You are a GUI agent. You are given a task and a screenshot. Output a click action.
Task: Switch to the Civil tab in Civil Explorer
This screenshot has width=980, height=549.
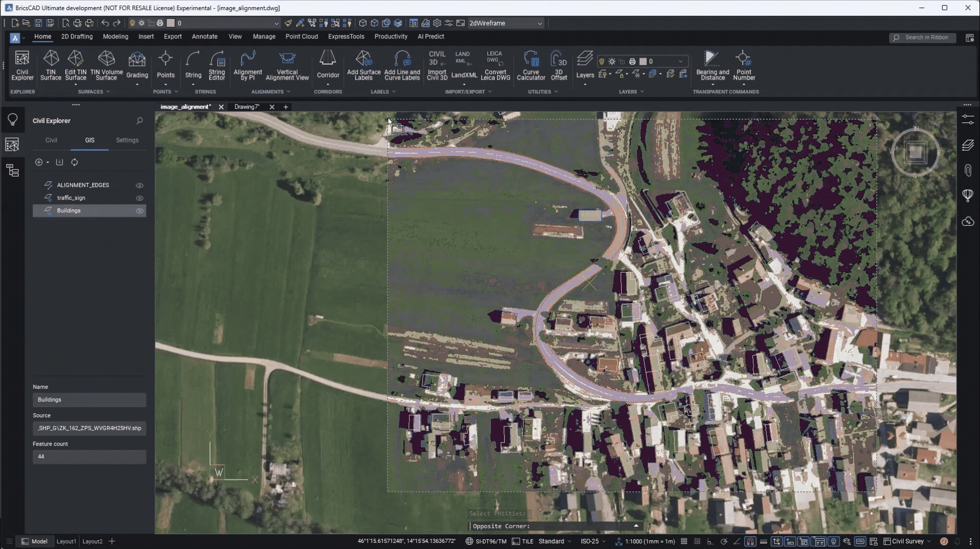point(51,140)
